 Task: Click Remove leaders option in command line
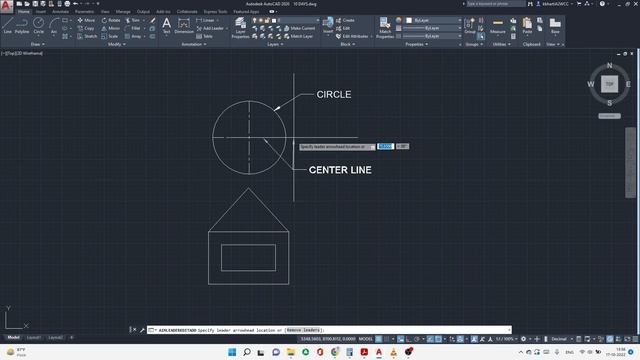click(x=303, y=330)
